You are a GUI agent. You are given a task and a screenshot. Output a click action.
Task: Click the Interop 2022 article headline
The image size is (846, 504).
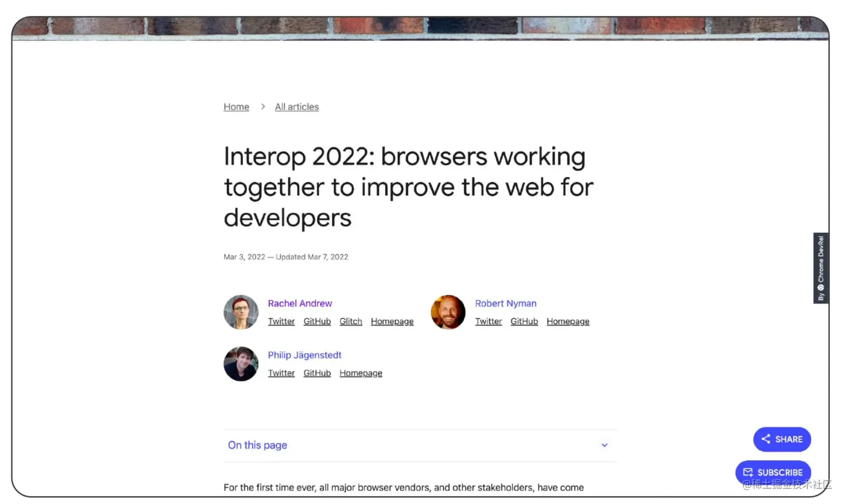click(x=408, y=187)
